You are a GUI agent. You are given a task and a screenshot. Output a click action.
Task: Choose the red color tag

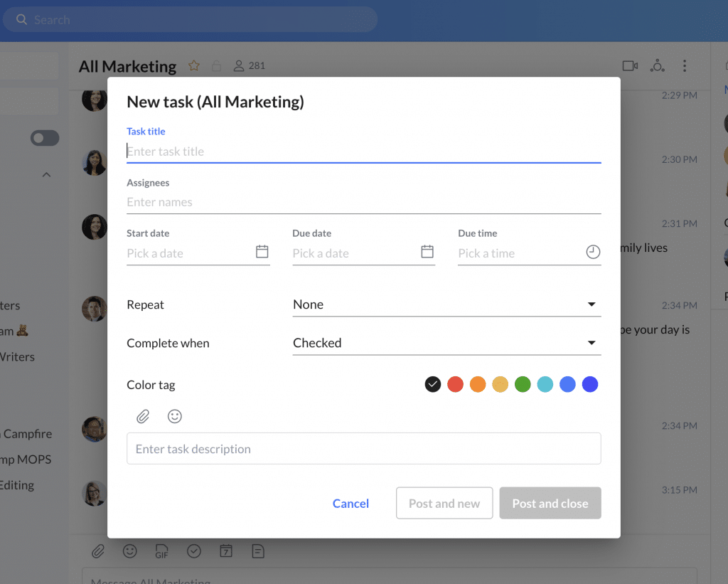[456, 385]
